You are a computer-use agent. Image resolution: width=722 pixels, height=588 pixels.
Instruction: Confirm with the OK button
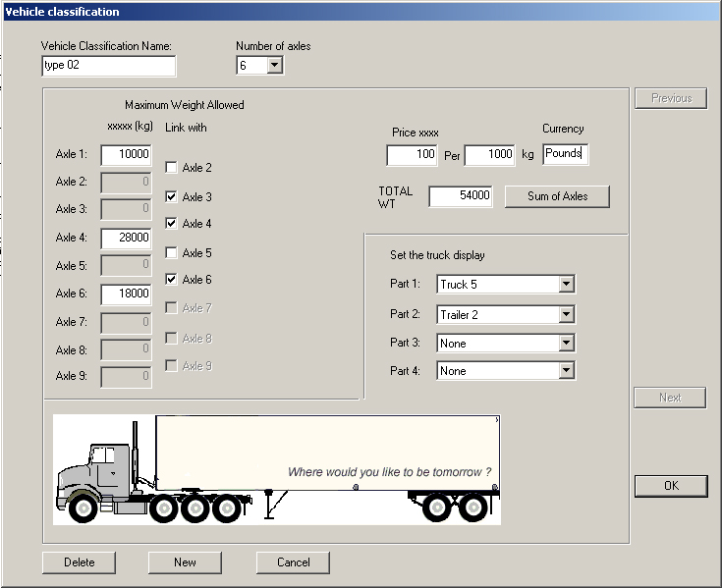671,486
